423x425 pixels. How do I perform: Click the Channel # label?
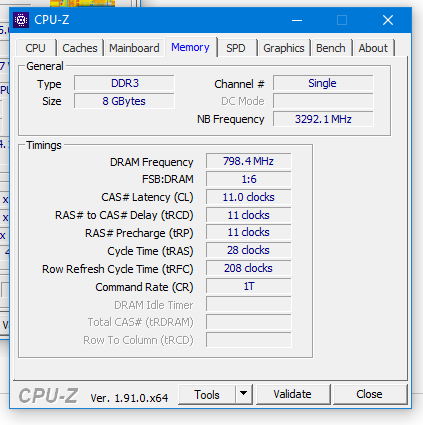[x=239, y=84]
